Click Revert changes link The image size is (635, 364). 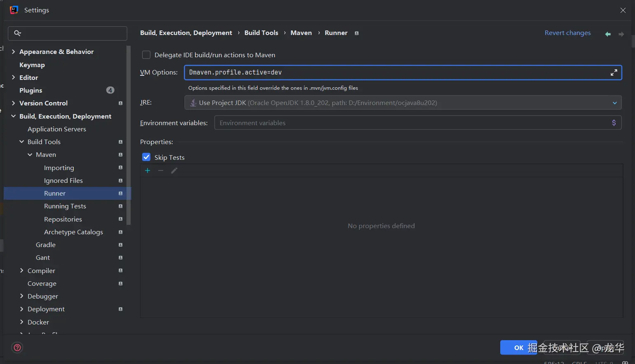click(x=568, y=33)
